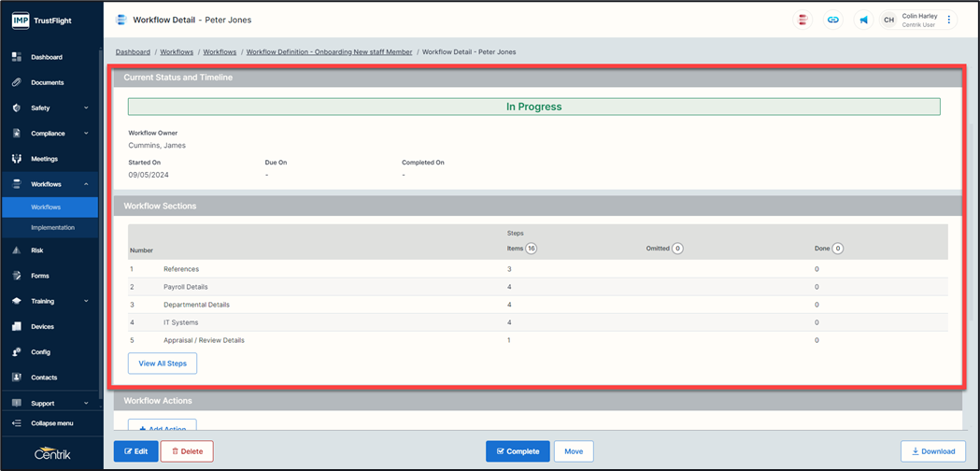
Task: Expand the Safety sidebar section
Action: [x=86, y=107]
